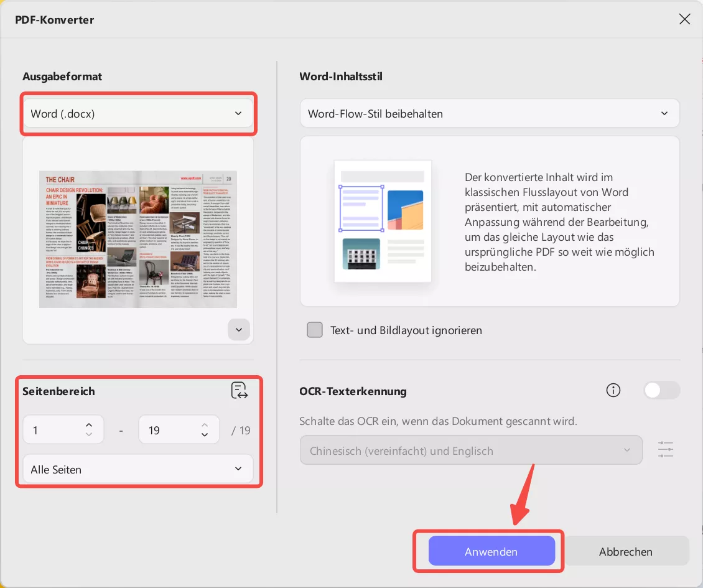
Task: Click the info icon beside OCR-Texterkennung
Action: coord(613,390)
